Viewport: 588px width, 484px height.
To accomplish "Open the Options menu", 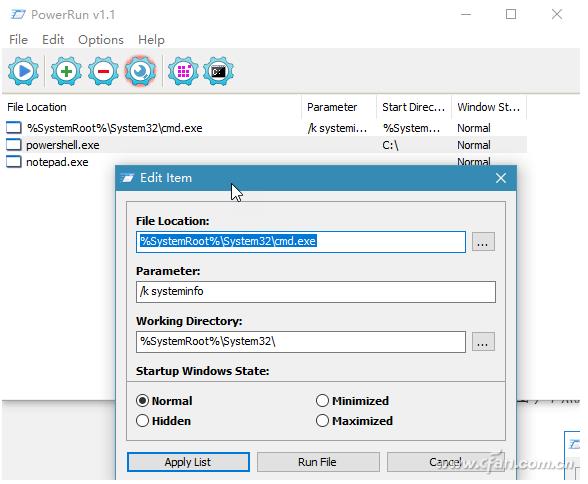I will click(100, 39).
